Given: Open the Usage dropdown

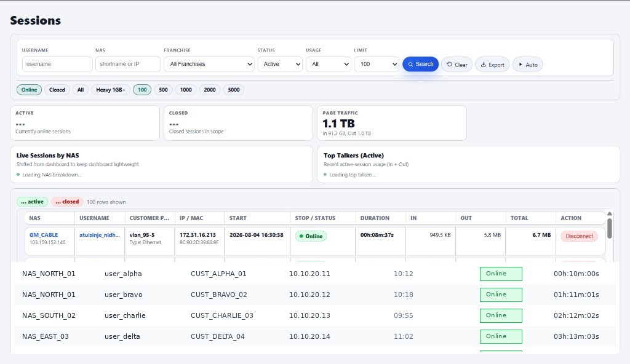Looking at the screenshot, I should [x=329, y=64].
